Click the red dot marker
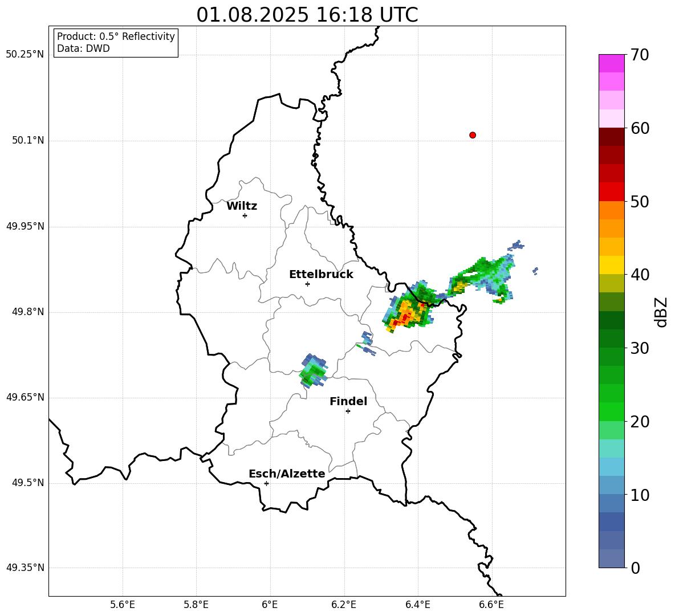675x616 pixels. point(472,135)
